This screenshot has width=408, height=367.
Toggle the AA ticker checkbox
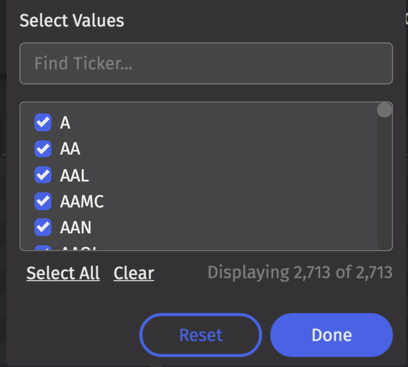click(x=43, y=149)
